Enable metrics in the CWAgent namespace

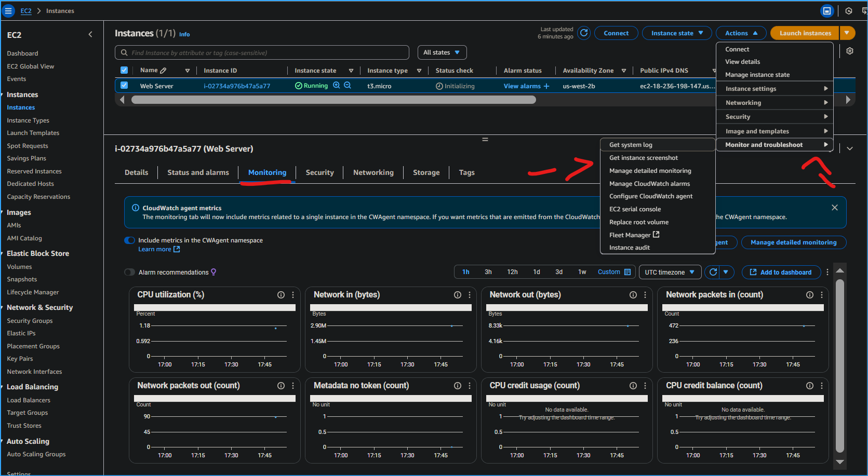pyautogui.click(x=129, y=240)
